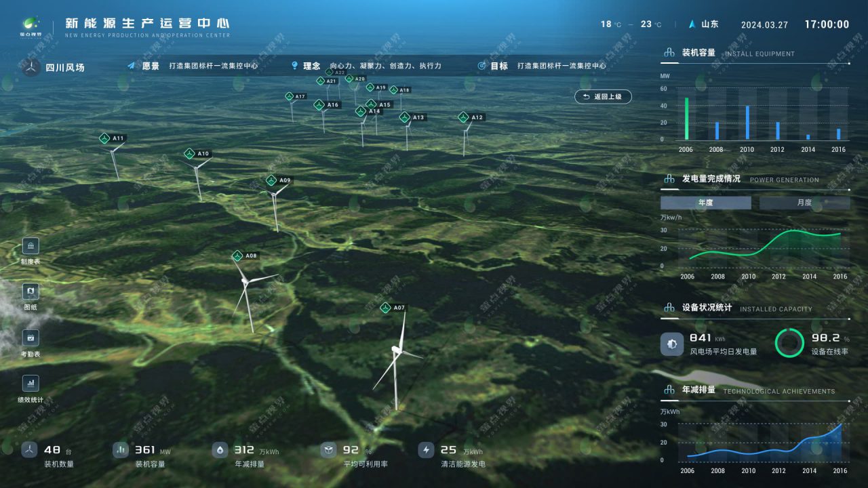Screen dimensions: 868x488
Task: Select wind turbine marker A17
Action: click(x=296, y=96)
